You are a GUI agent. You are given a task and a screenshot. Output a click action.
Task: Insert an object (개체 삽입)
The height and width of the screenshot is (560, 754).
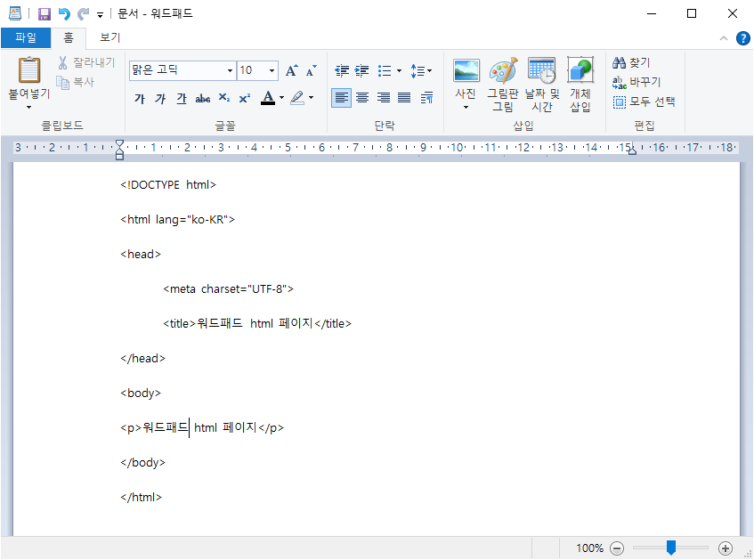tap(580, 71)
